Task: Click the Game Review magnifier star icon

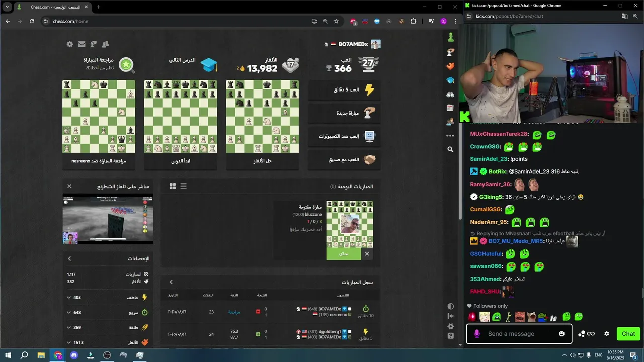Action: pyautogui.click(x=126, y=64)
